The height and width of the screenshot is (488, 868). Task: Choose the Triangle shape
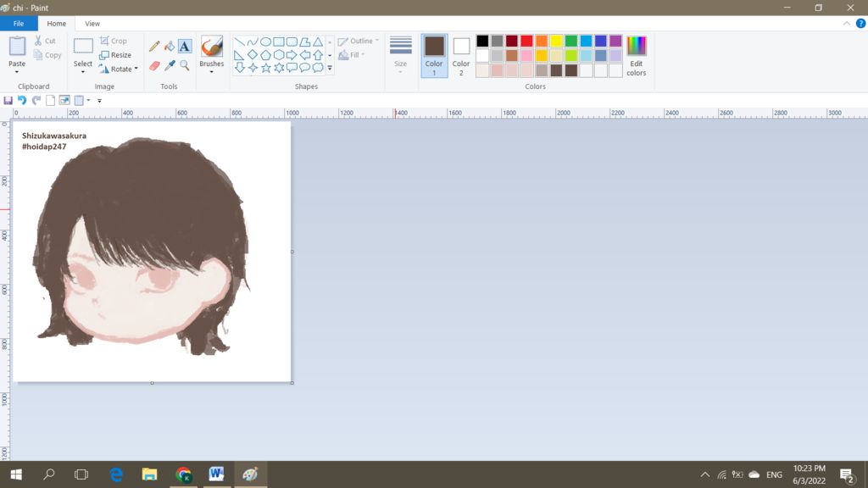(318, 42)
